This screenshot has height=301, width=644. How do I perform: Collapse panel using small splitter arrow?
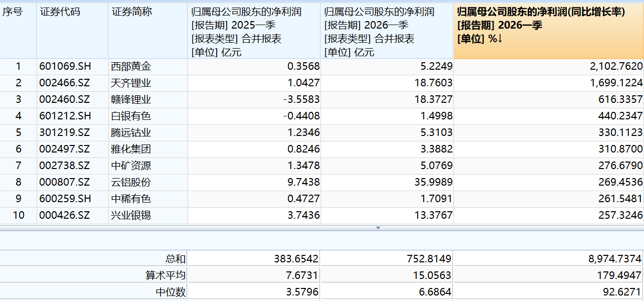[378, 228]
